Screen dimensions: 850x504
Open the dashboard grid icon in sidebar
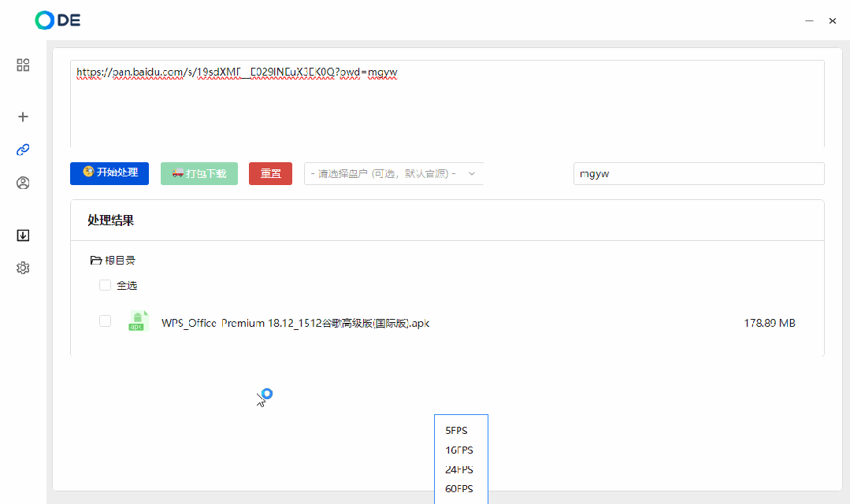[23, 65]
